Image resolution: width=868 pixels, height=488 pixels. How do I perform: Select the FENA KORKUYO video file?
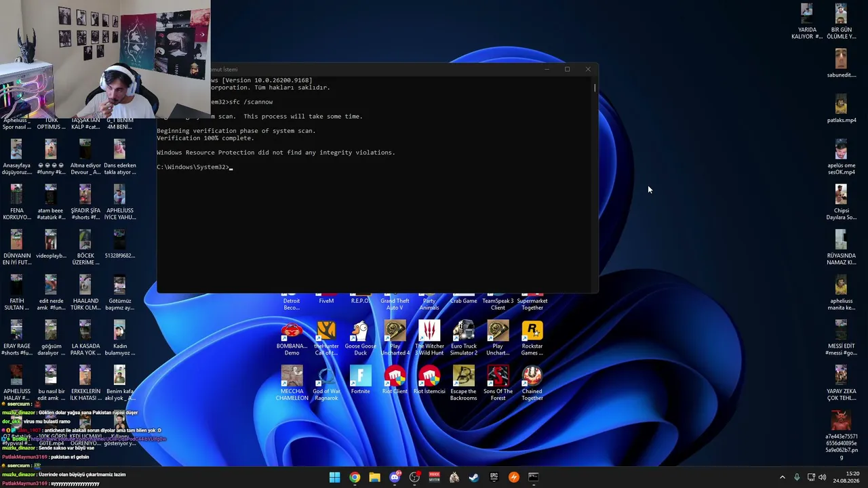click(16, 203)
